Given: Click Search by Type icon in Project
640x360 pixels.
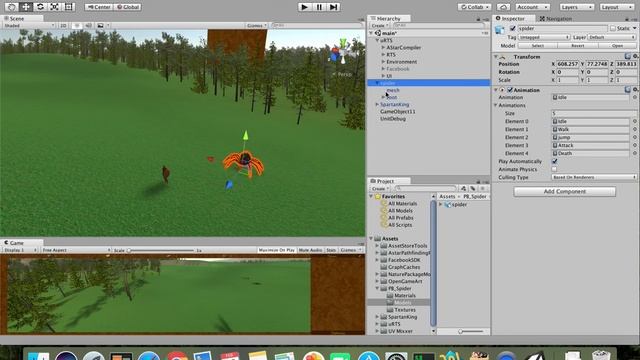Looking at the screenshot, I should pos(463,188).
